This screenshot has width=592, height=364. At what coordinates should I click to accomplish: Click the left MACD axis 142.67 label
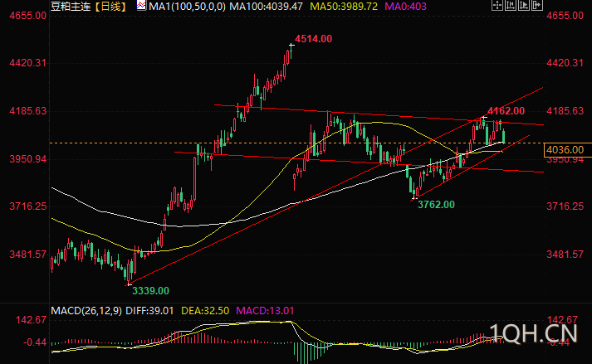(31, 320)
